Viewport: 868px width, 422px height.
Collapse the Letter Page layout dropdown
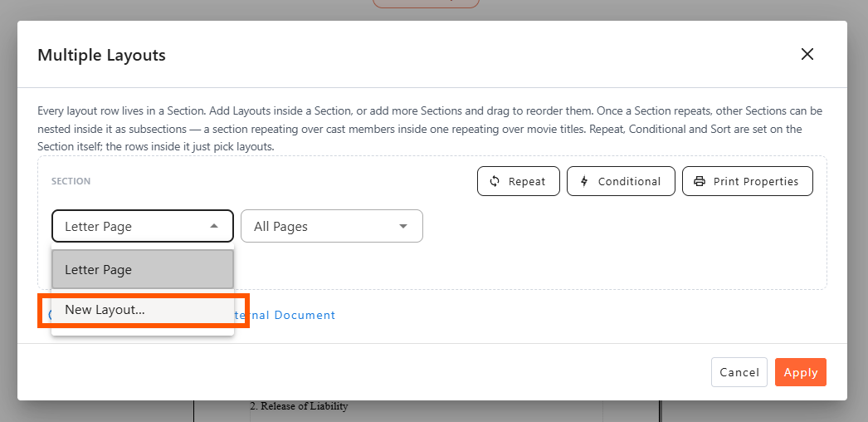pos(143,226)
